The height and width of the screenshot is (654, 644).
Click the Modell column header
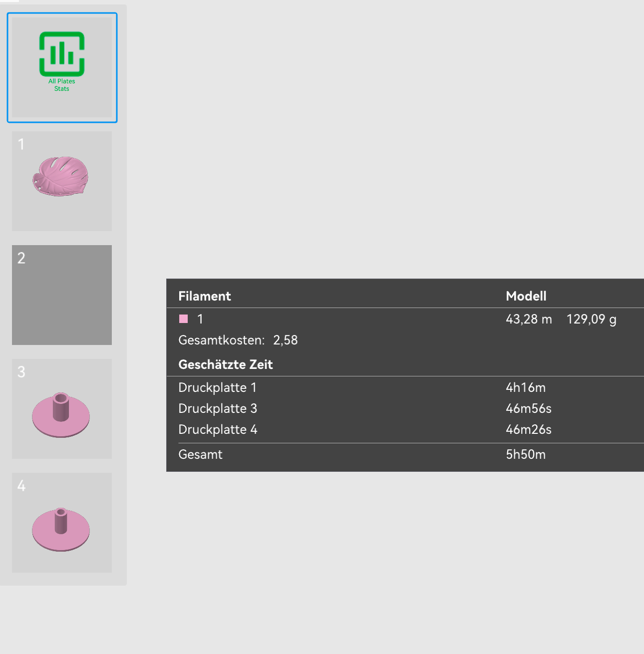pyautogui.click(x=526, y=296)
